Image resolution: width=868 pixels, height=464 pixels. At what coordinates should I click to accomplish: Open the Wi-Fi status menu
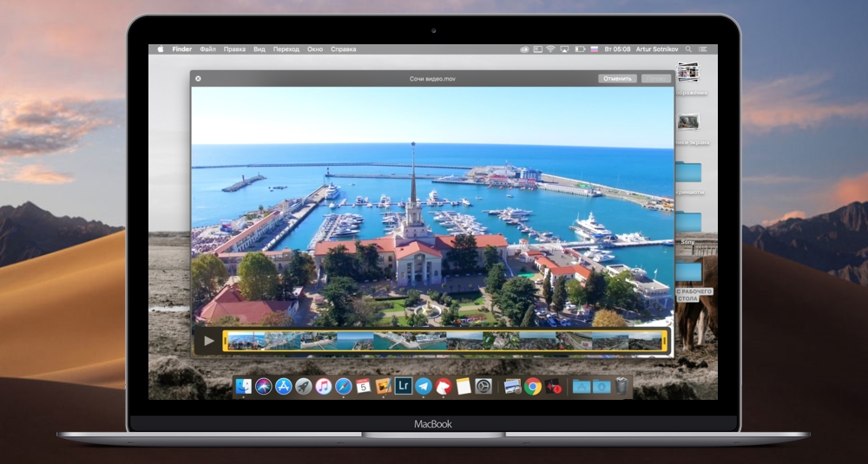549,49
